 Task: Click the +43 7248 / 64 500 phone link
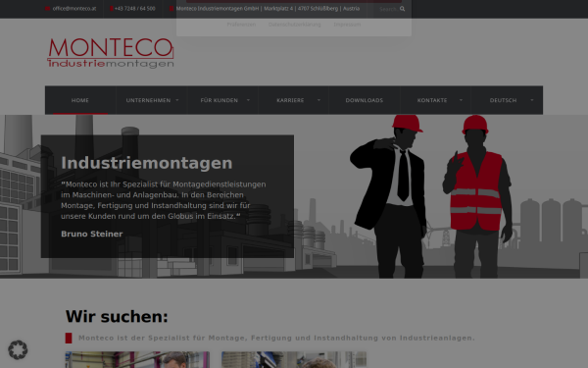(135, 9)
